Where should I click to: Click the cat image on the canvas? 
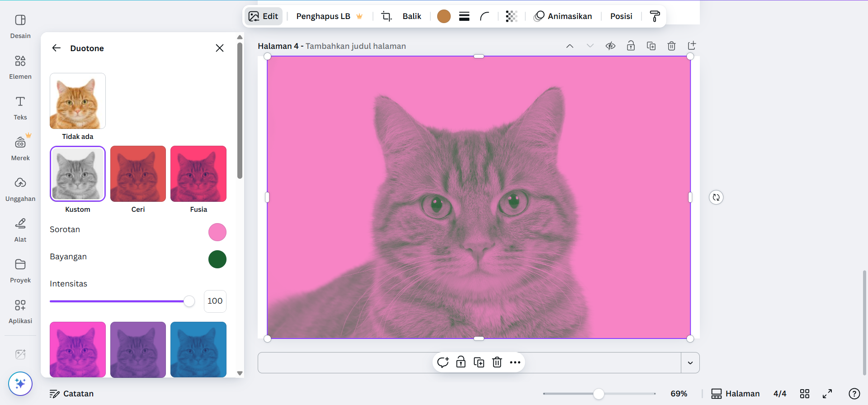point(479,197)
